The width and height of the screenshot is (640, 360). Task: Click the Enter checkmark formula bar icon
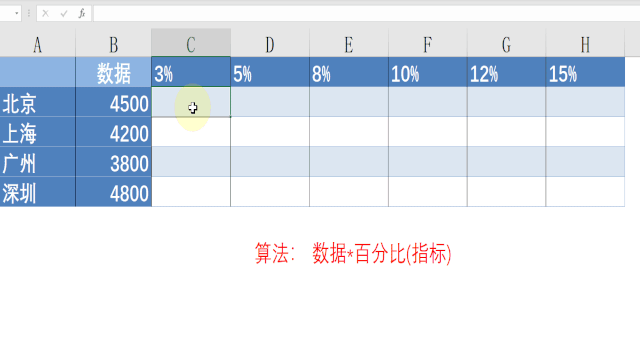(64, 13)
